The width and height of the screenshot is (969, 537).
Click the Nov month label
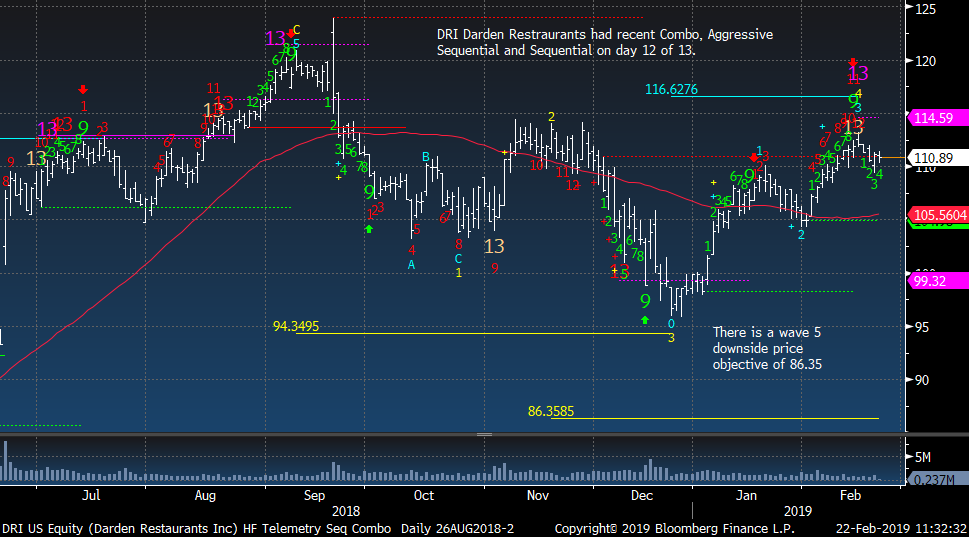click(538, 496)
